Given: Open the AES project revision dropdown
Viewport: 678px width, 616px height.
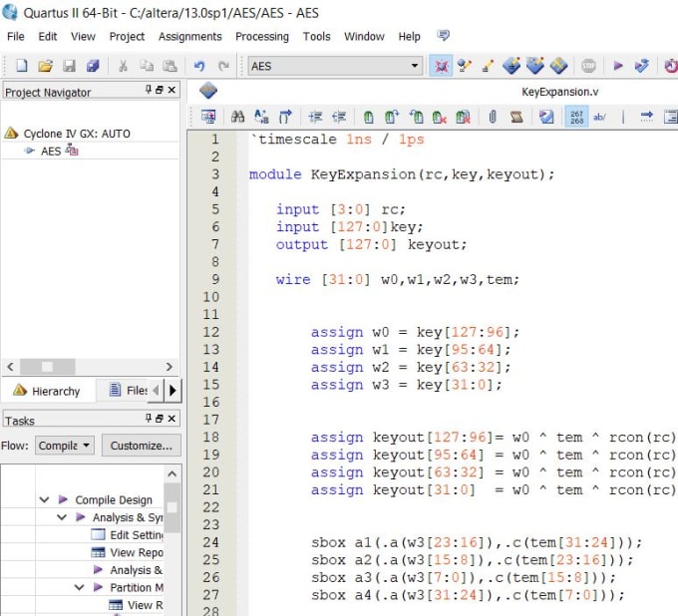Looking at the screenshot, I should (x=416, y=66).
